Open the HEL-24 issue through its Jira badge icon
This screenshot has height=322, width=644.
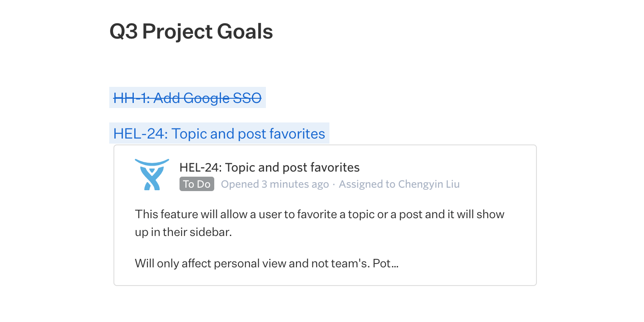pyautogui.click(x=152, y=174)
